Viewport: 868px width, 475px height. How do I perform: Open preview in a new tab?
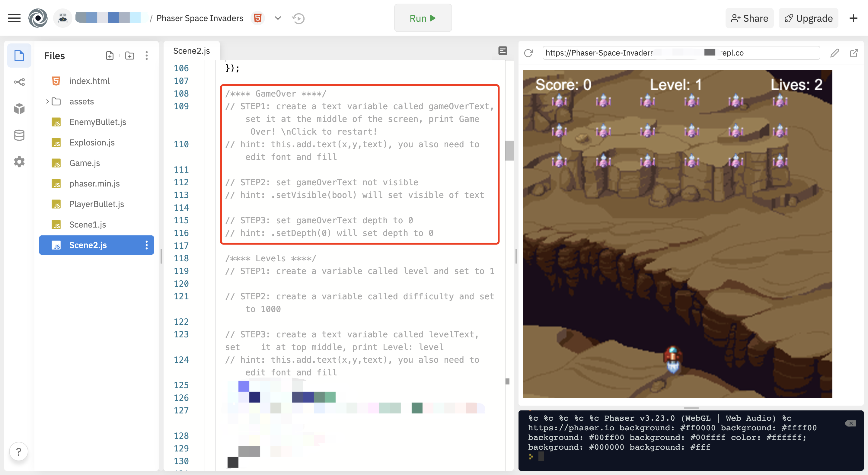(x=854, y=53)
